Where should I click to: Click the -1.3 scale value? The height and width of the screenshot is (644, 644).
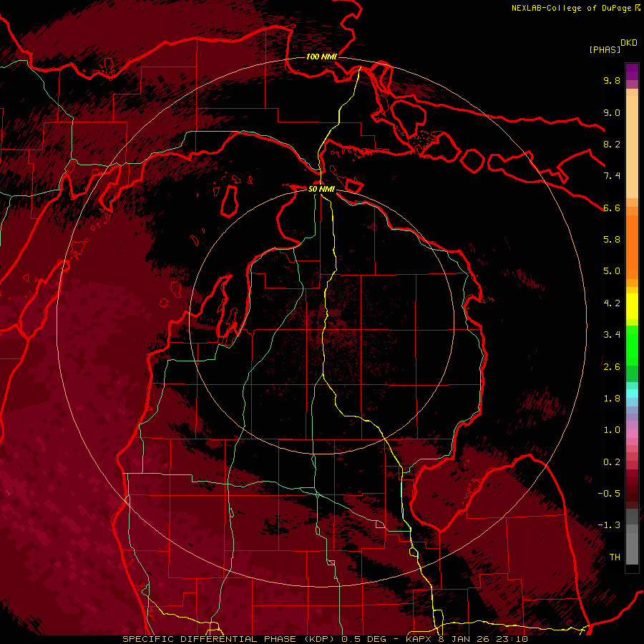click(x=609, y=525)
